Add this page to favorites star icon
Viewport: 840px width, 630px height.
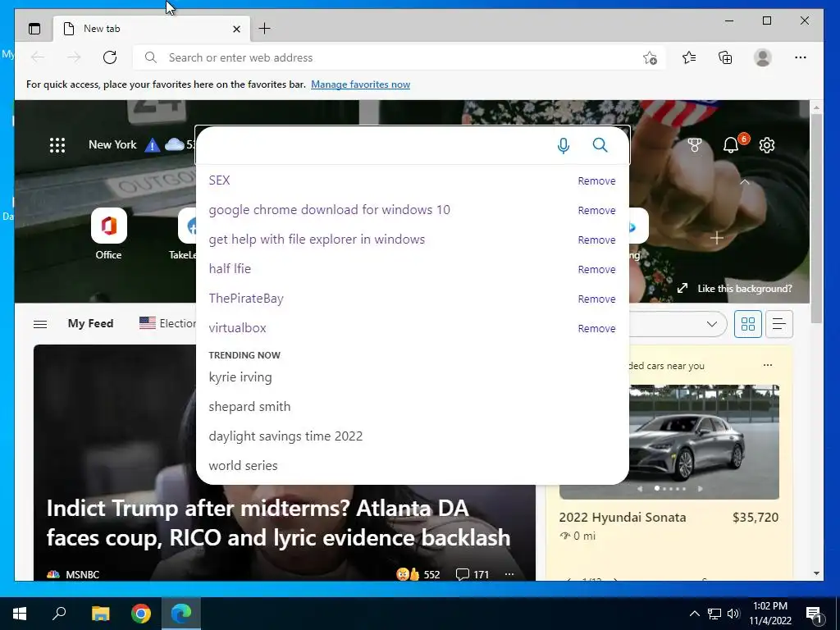(650, 57)
